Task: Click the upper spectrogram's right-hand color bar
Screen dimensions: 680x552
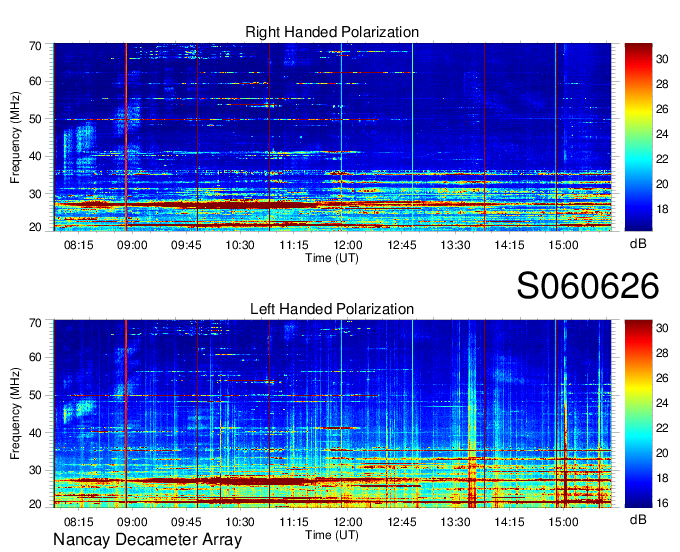Action: (638, 137)
